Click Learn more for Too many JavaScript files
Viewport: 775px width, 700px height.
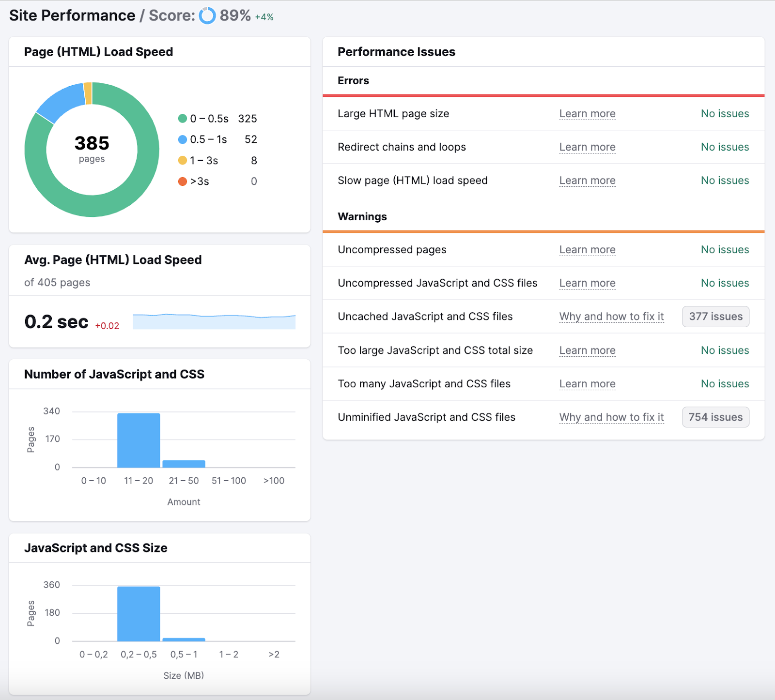(587, 384)
